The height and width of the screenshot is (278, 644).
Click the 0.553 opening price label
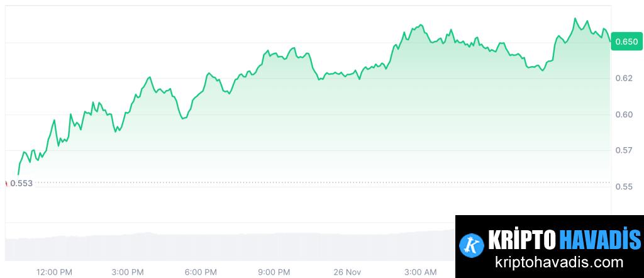(x=21, y=183)
